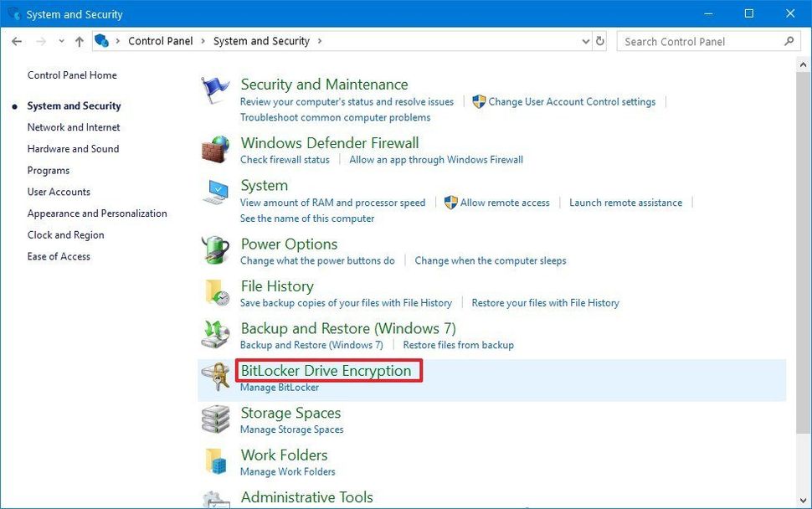812x509 pixels.
Task: Open Storage Spaces via its drives icon
Action: click(x=214, y=419)
